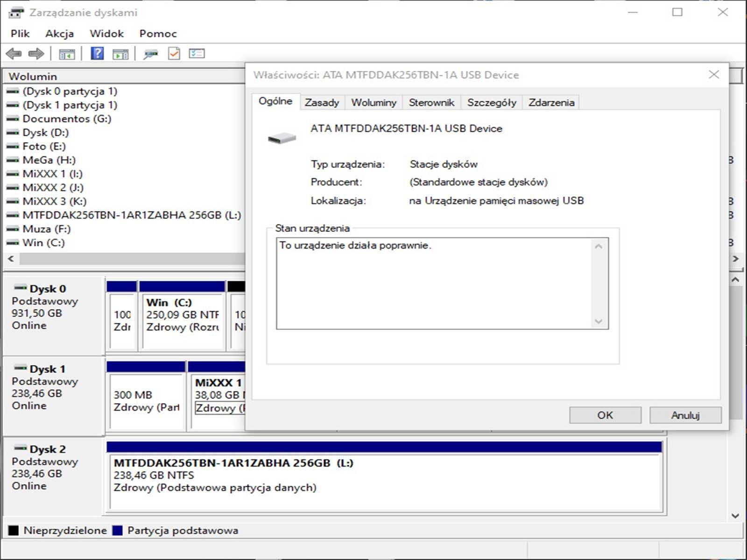This screenshot has width=747, height=560.
Task: Open the Pomoc menu
Action: pos(158,34)
